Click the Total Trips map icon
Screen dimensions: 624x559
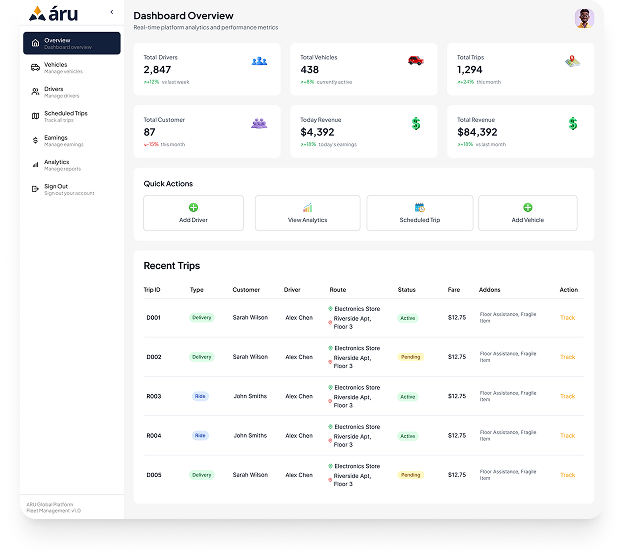572,61
